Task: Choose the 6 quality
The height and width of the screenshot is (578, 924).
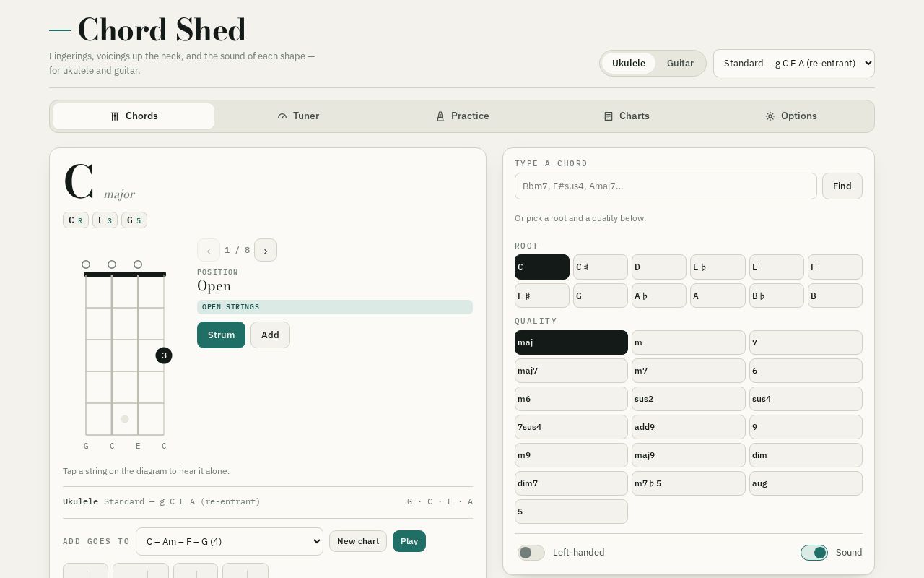Action: [x=806, y=371]
